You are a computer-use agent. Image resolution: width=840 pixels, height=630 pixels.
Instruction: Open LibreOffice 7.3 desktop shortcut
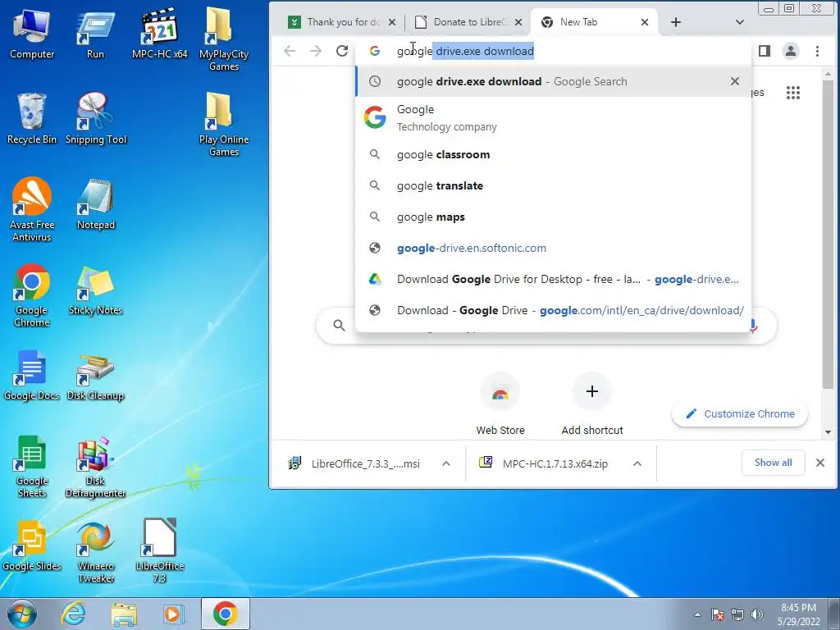[160, 552]
